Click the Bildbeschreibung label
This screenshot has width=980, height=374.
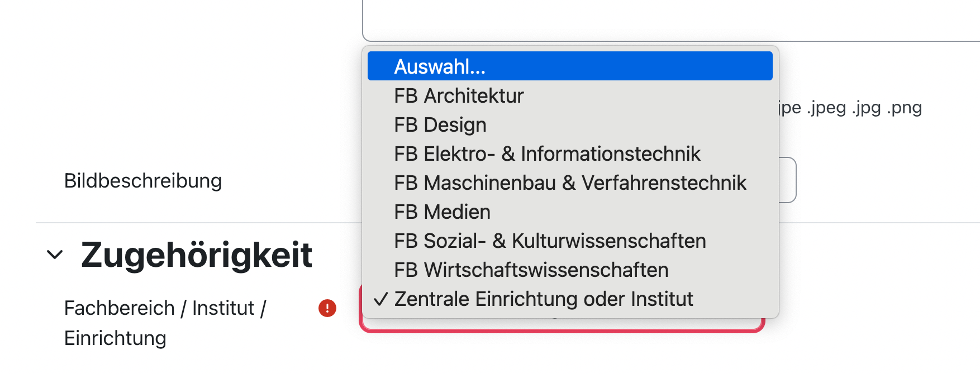click(143, 181)
